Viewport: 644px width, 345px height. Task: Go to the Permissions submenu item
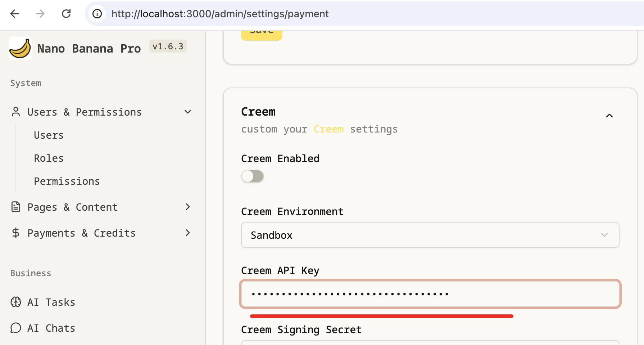pos(67,181)
